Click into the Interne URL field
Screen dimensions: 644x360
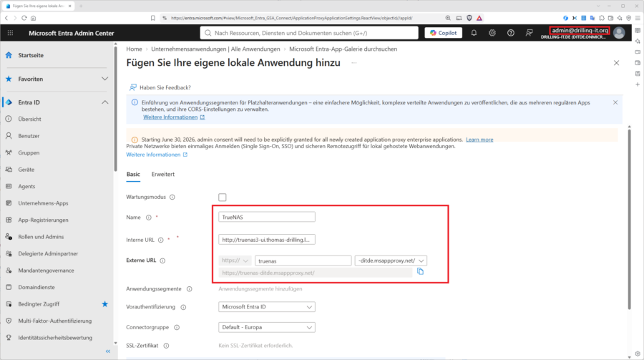click(x=267, y=240)
